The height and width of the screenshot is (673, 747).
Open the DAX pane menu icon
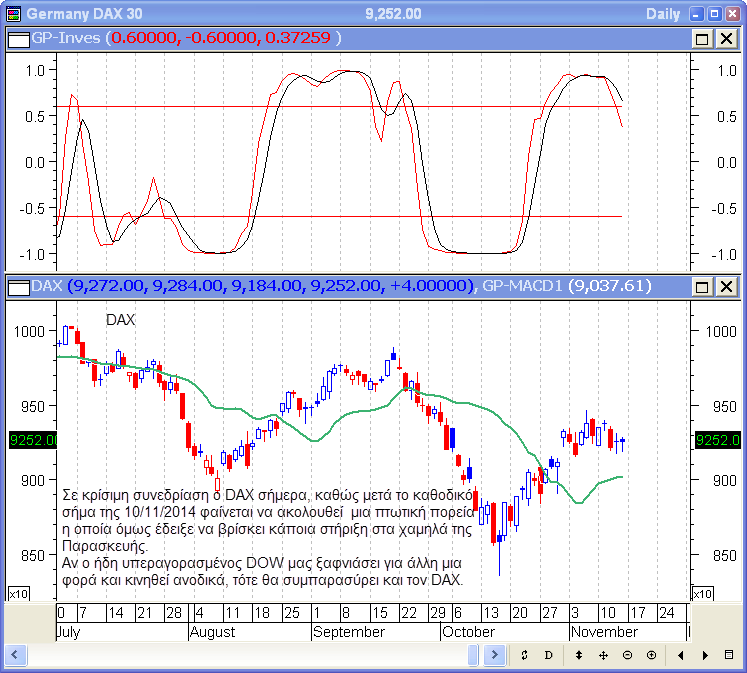pos(18,287)
